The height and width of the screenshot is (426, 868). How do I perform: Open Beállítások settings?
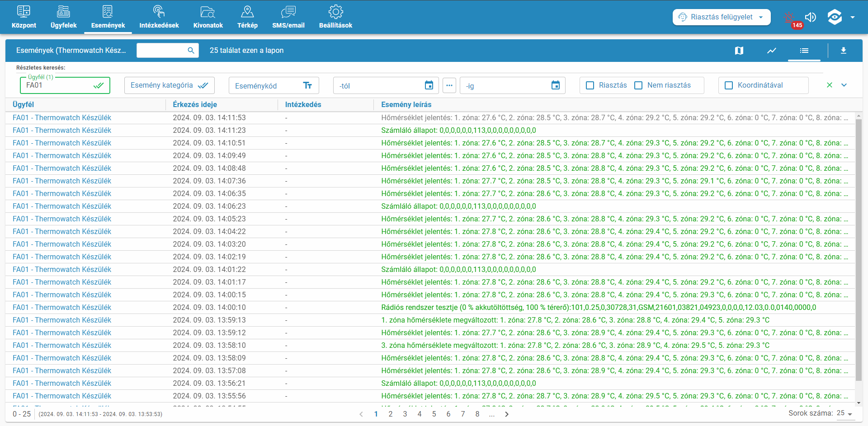[x=335, y=17]
